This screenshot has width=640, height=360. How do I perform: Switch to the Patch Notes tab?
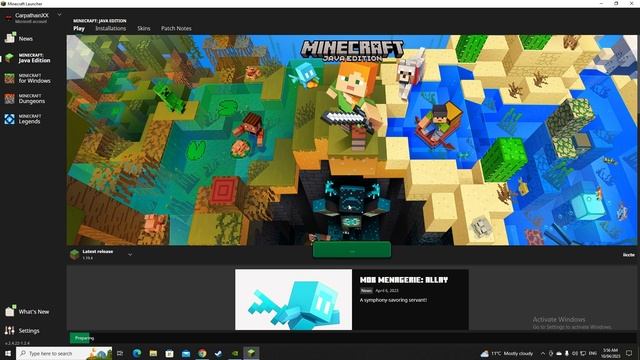[176, 29]
